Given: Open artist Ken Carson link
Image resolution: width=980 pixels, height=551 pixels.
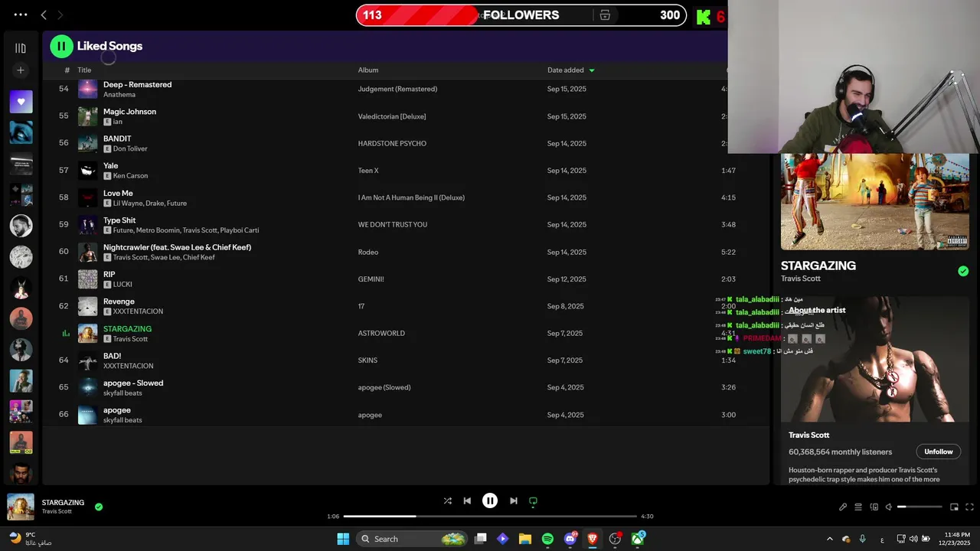Looking at the screenshot, I should [x=130, y=176].
